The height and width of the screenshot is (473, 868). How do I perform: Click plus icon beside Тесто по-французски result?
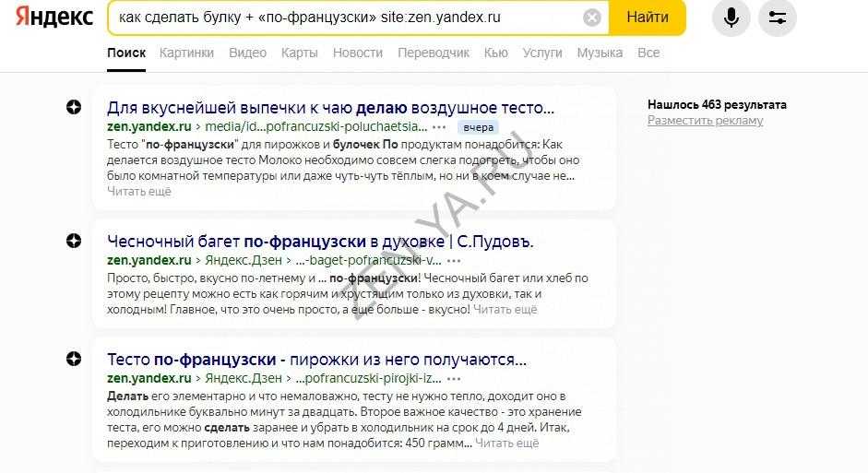74,359
